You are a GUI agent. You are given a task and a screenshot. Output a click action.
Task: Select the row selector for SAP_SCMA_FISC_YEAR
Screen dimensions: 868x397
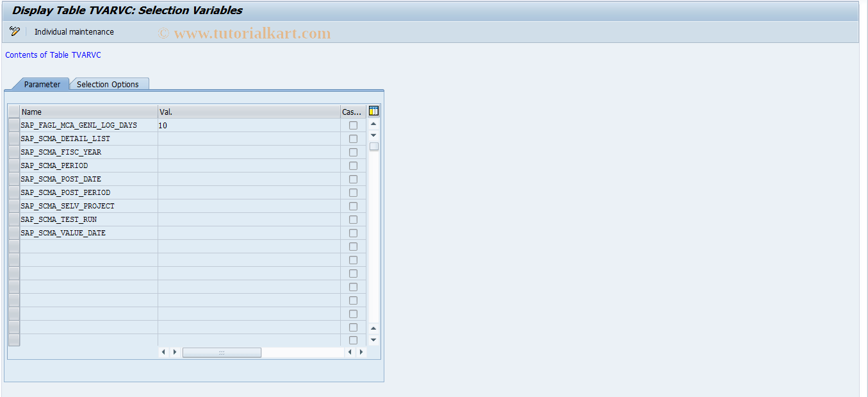[13, 152]
